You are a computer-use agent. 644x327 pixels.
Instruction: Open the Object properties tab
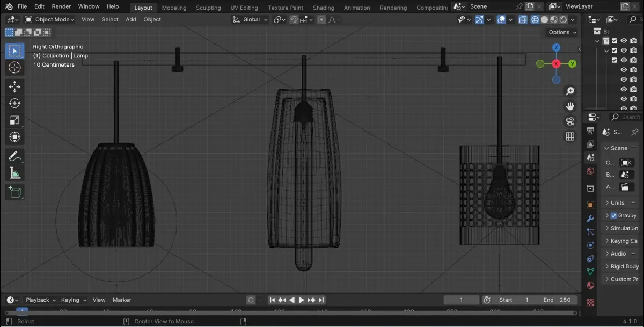tap(590, 205)
